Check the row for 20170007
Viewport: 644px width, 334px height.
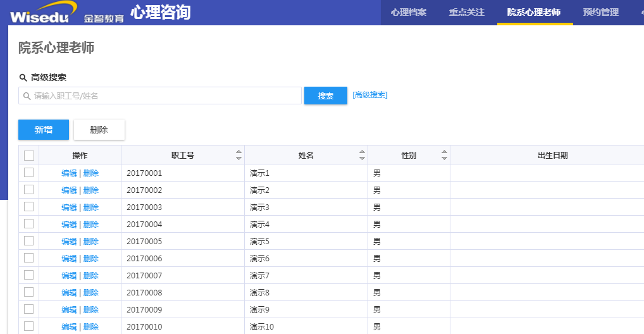[x=28, y=275]
